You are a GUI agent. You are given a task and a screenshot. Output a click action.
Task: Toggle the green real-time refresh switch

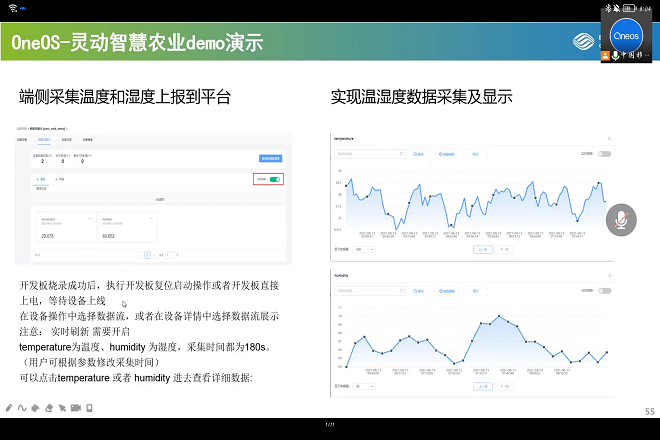(274, 180)
